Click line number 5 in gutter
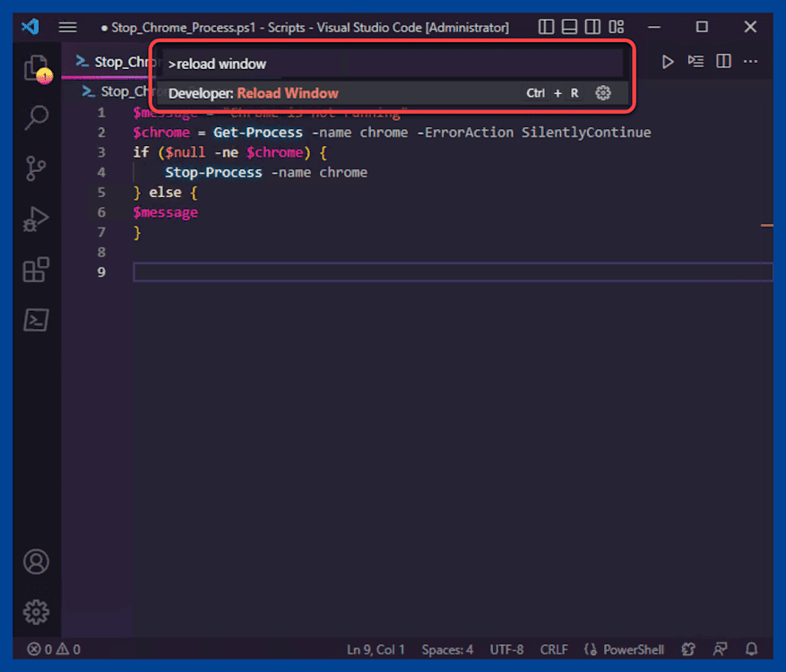 pos(101,193)
